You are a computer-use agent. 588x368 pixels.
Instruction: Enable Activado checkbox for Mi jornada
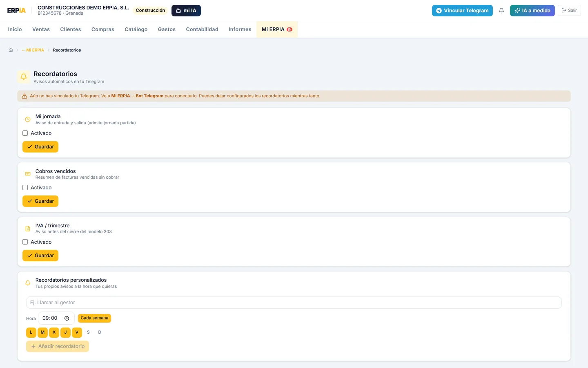25,133
